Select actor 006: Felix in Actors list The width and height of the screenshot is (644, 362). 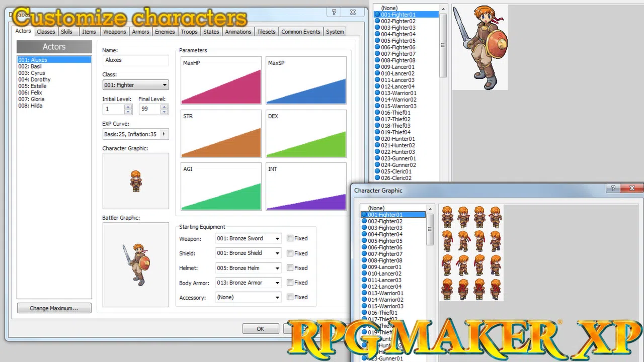[54, 93]
